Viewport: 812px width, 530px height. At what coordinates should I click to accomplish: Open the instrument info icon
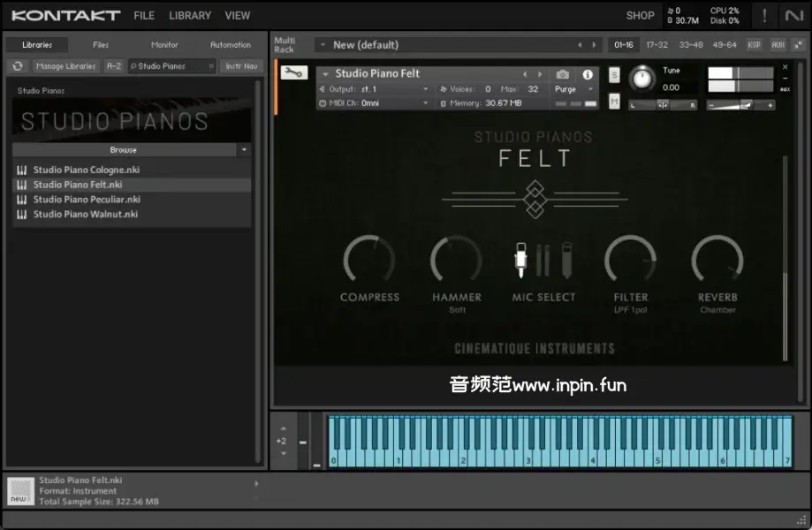pos(588,74)
